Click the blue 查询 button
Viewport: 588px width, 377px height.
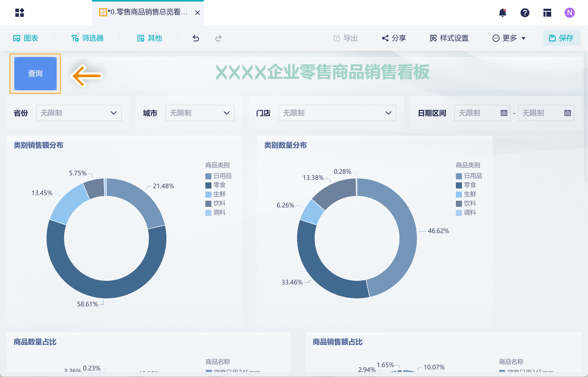pyautogui.click(x=35, y=74)
